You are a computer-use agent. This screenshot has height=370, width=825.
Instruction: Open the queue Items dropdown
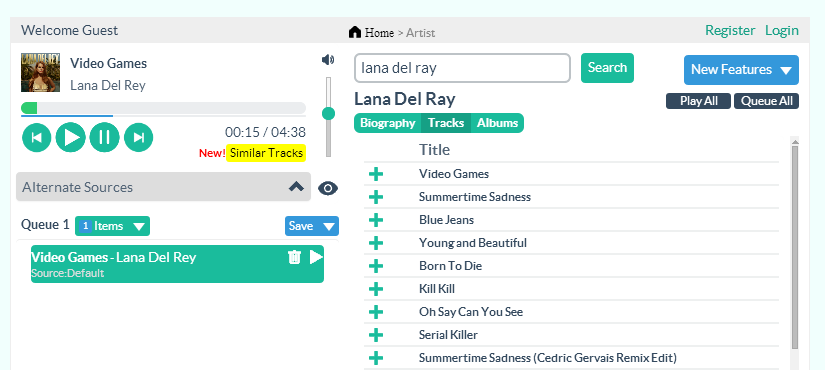[x=113, y=226]
